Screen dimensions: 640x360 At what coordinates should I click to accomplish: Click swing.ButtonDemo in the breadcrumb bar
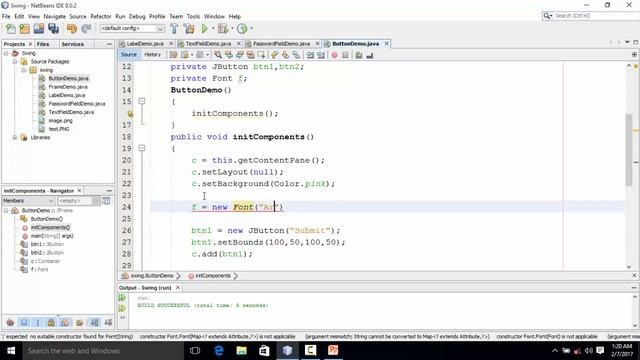pos(152,276)
